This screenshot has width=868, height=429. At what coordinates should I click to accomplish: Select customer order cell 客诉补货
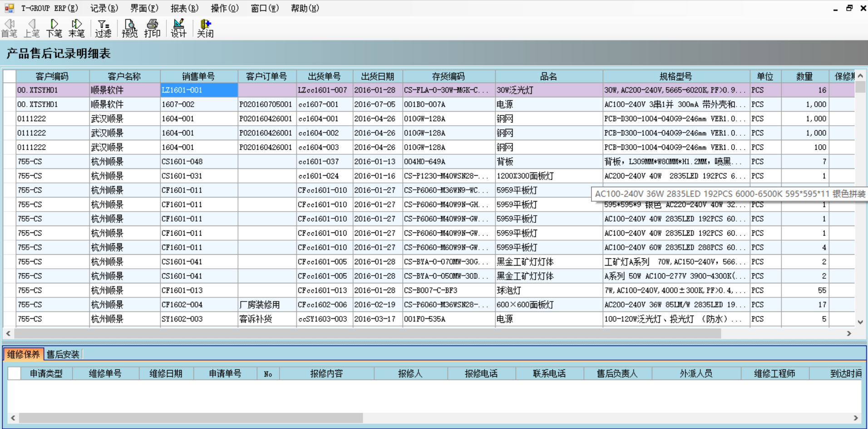click(x=267, y=319)
